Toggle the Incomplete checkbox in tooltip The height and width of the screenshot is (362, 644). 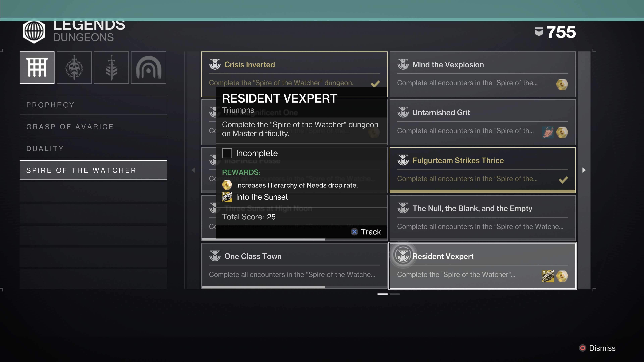coord(227,153)
